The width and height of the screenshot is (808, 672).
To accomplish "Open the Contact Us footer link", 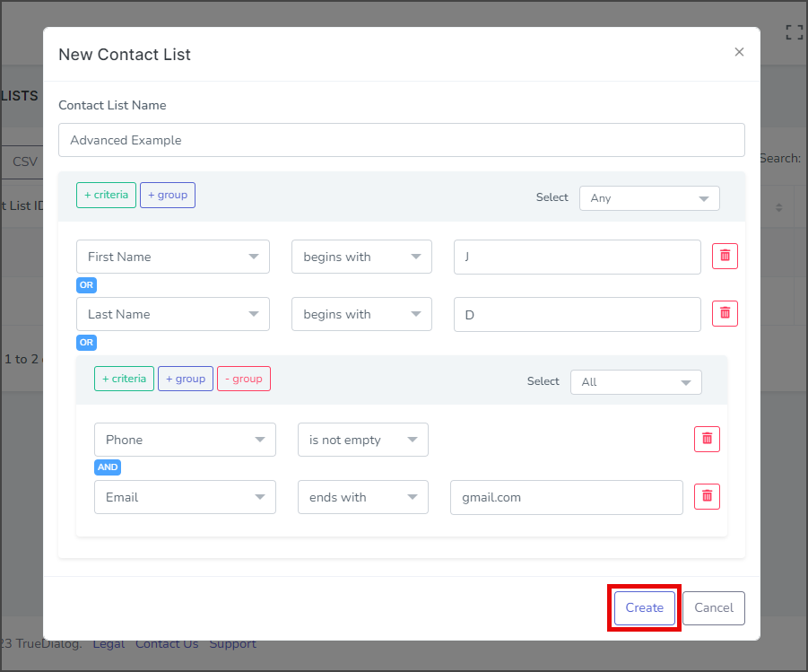I will [x=167, y=644].
